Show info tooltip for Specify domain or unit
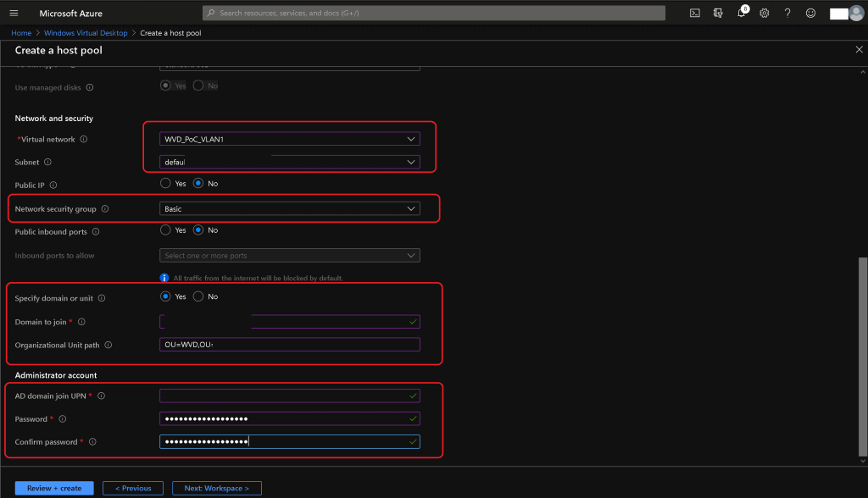This screenshot has width=868, height=498. [102, 298]
